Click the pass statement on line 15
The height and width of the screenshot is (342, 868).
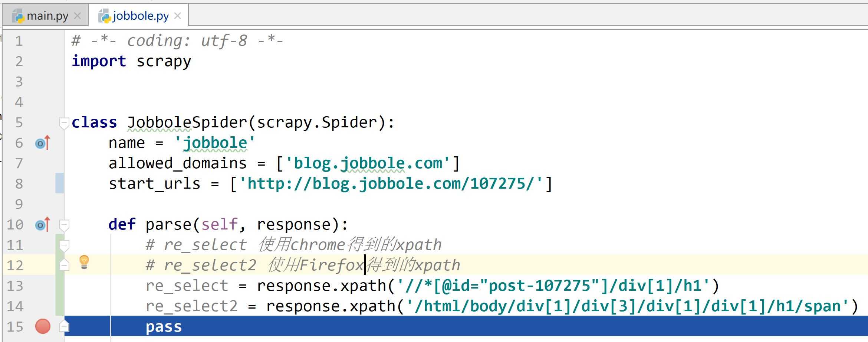164,327
